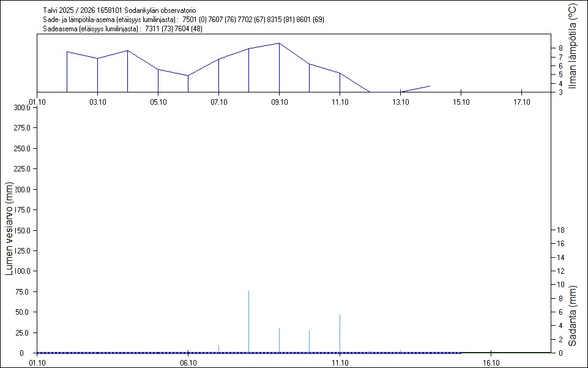The image size is (588, 368).
Task: Click the 18 tick on precipitation axis
Action: click(x=561, y=230)
